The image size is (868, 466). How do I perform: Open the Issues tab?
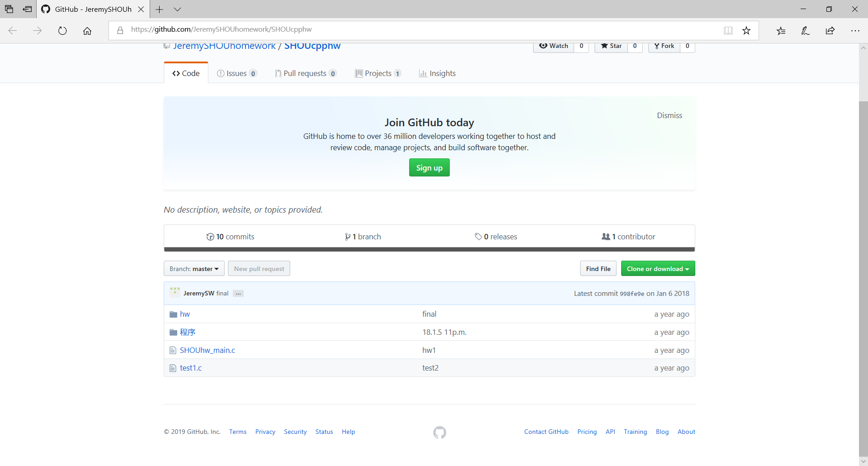pos(237,73)
